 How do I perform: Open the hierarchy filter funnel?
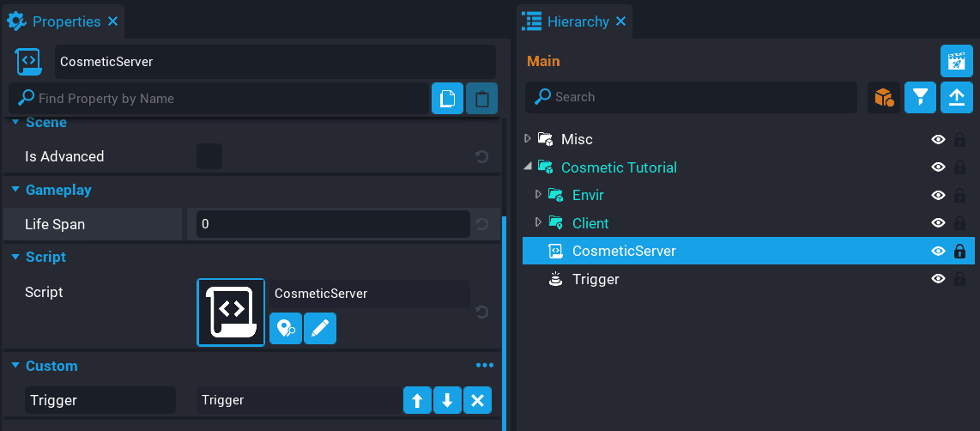(x=920, y=98)
